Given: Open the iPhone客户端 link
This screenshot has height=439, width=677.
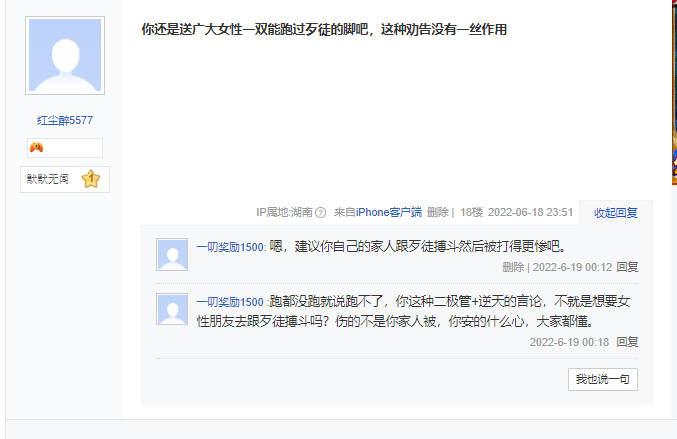Looking at the screenshot, I should tap(389, 212).
